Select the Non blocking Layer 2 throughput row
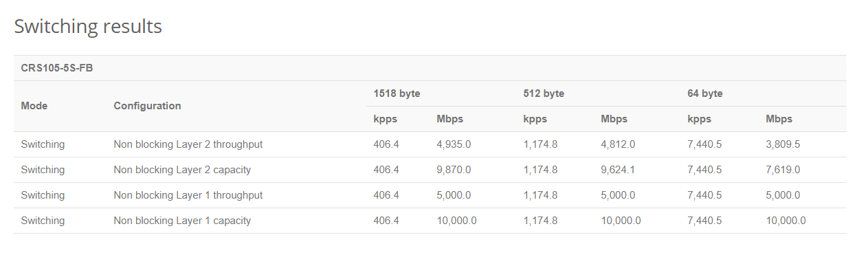868x255 pixels. pyautogui.click(x=430, y=144)
